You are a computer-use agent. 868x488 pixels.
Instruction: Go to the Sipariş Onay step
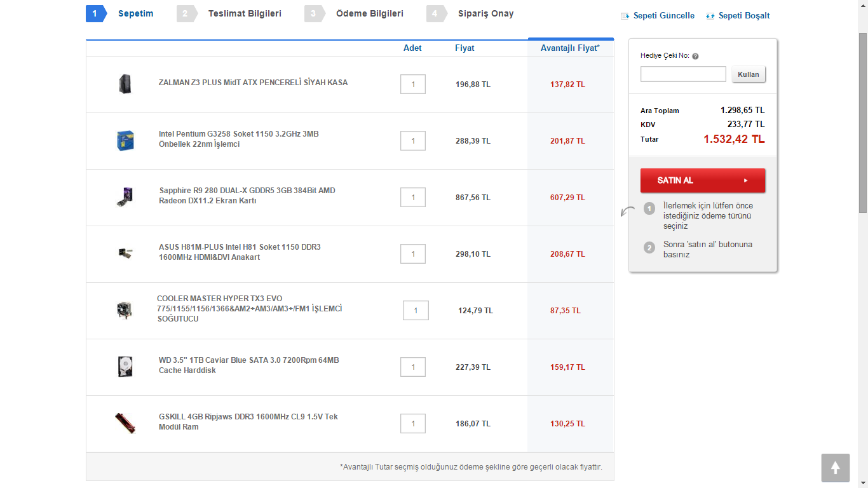485,13
